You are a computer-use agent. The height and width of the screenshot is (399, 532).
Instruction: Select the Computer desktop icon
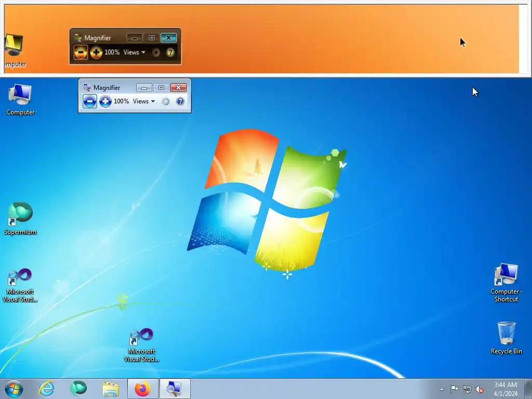pyautogui.click(x=20, y=100)
